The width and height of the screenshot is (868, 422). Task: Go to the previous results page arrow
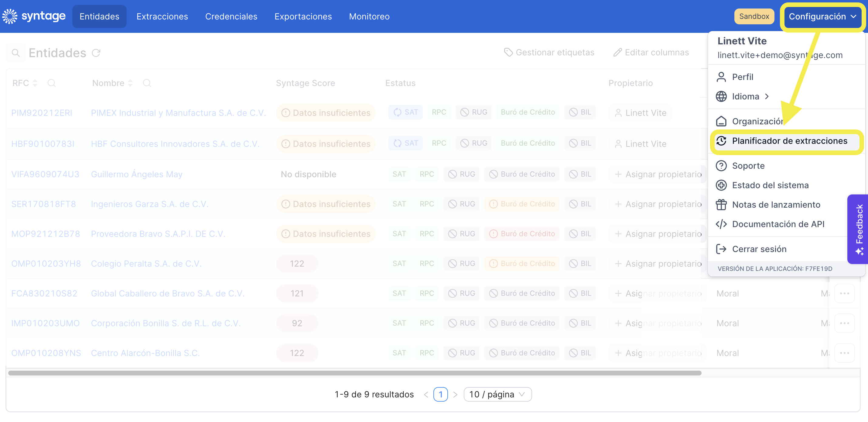tap(426, 394)
